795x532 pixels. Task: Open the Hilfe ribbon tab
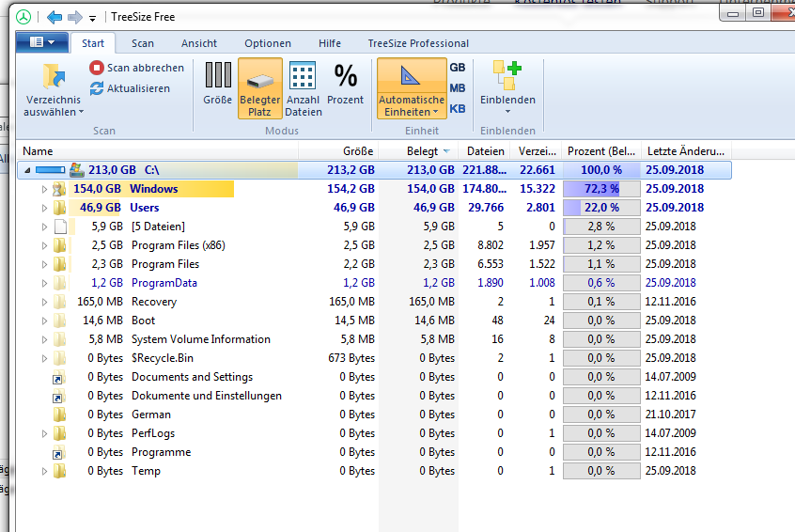tap(330, 43)
